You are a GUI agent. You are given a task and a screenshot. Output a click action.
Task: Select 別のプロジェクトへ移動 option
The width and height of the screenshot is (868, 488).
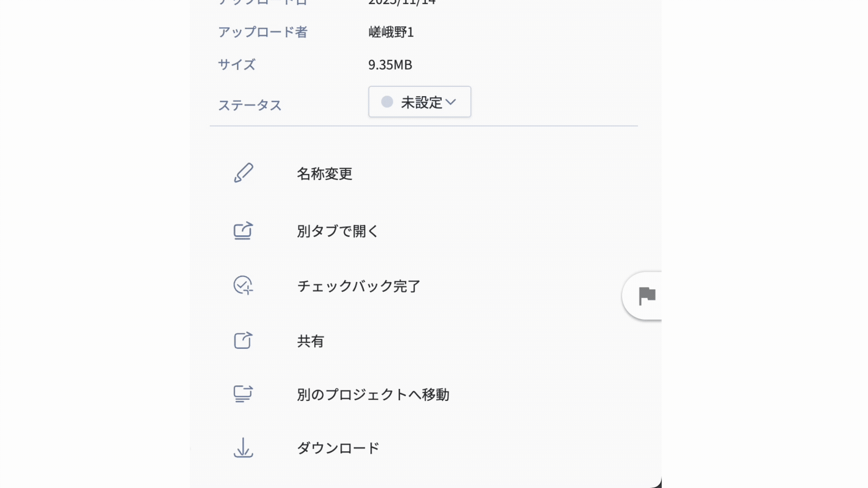[x=373, y=394]
